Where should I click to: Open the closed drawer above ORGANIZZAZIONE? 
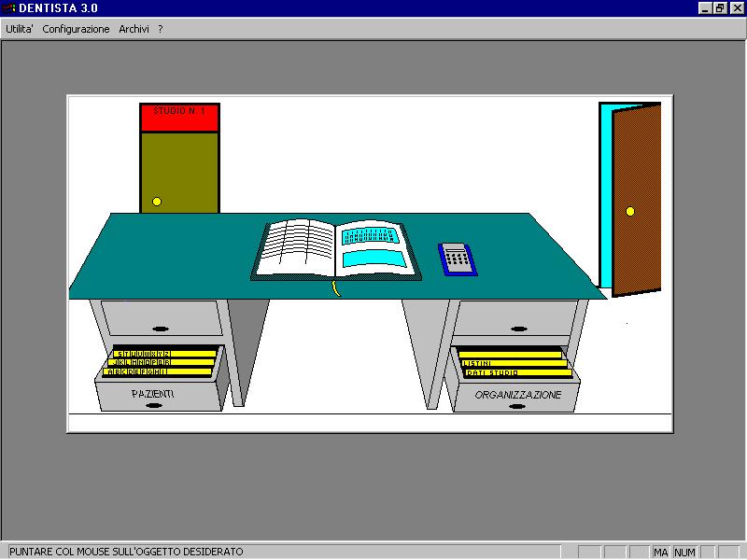tap(516, 318)
